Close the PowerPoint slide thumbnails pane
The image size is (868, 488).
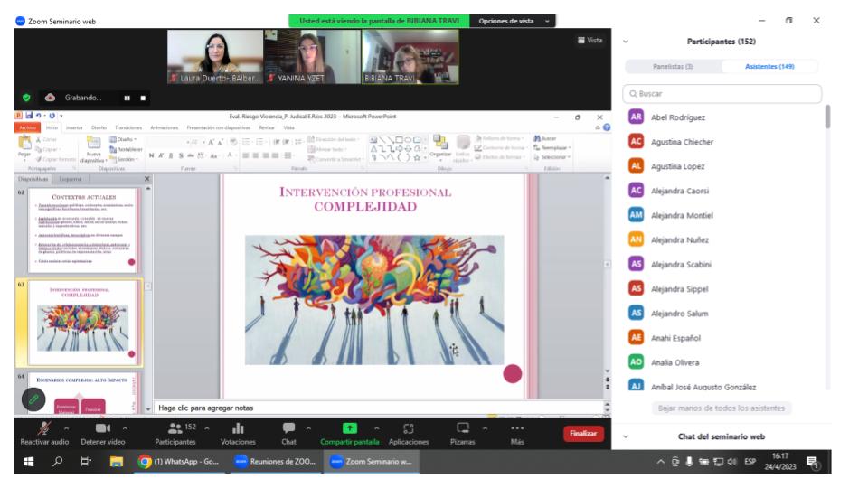tap(146, 179)
